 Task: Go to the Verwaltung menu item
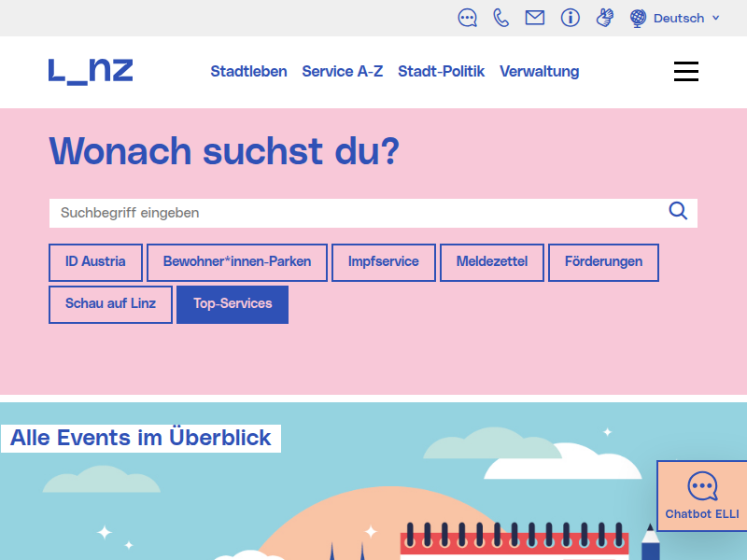539,72
